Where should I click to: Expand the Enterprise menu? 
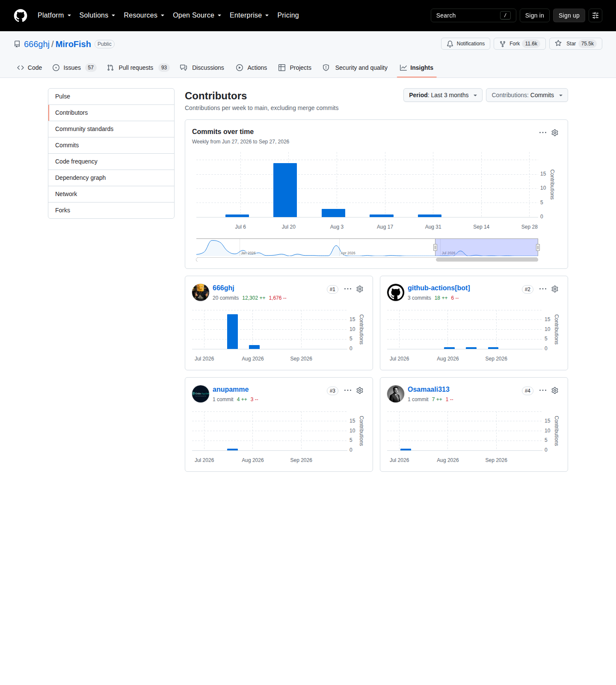click(x=249, y=15)
